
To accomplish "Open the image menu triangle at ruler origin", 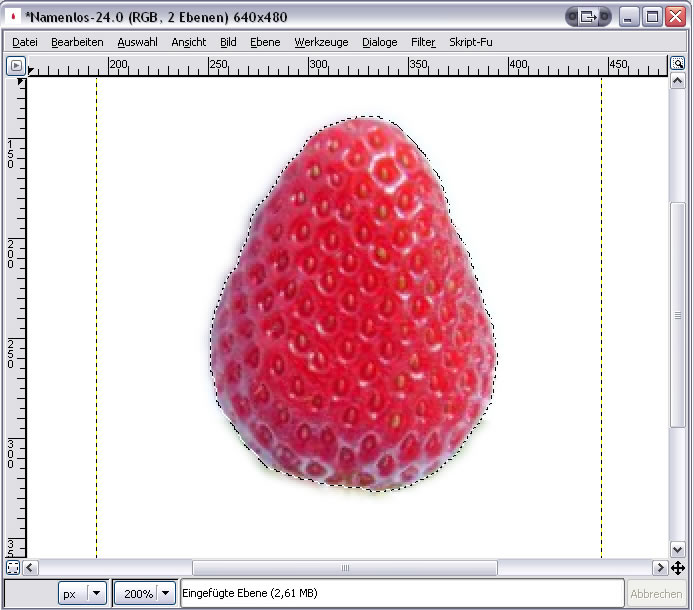I will [15, 66].
